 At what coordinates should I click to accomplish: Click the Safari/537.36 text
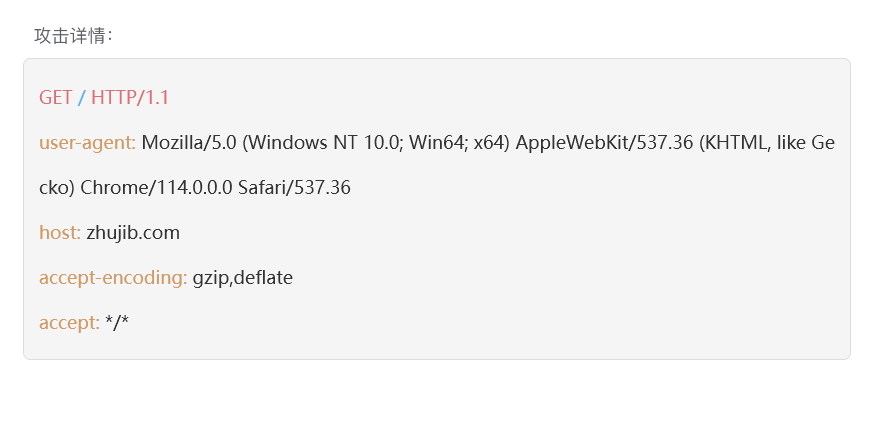(x=294, y=188)
